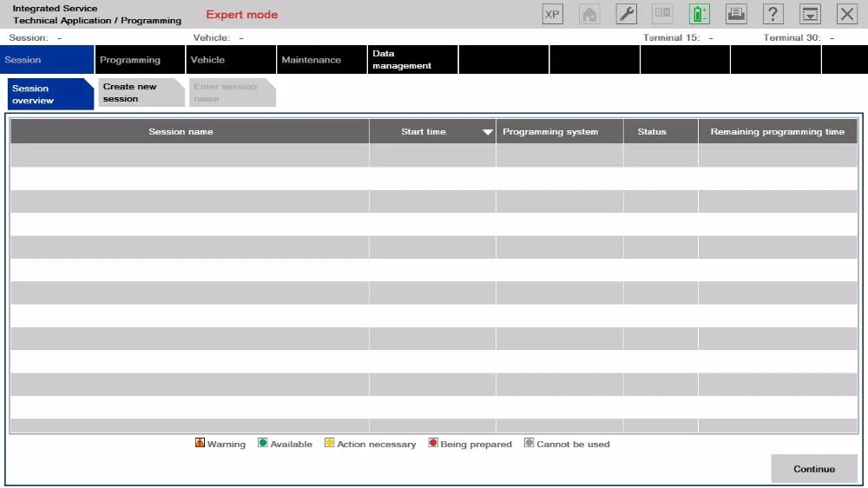
Task: Click the XP toolbar icon
Action: [552, 15]
